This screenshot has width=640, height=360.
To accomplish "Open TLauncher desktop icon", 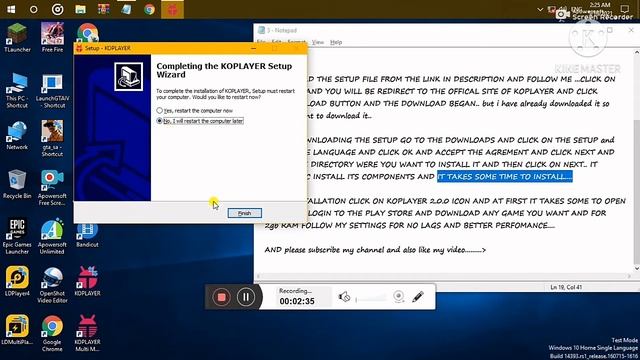I will (17, 38).
